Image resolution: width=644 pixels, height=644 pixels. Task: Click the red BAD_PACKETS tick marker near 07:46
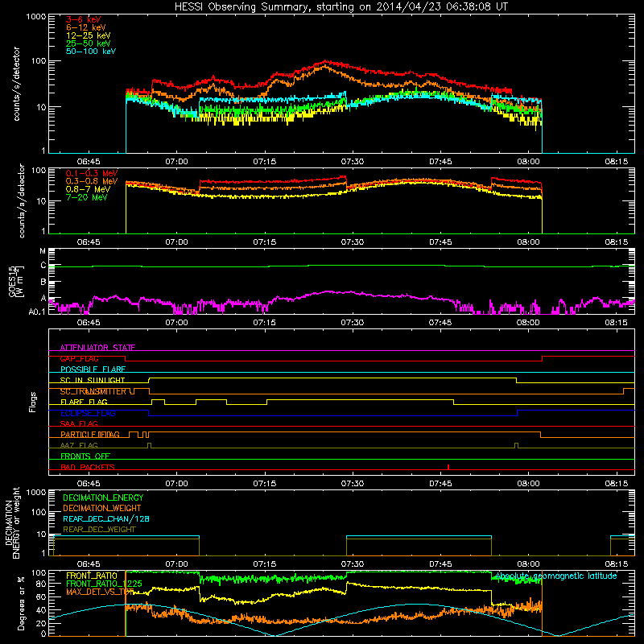pyautogui.click(x=448, y=467)
